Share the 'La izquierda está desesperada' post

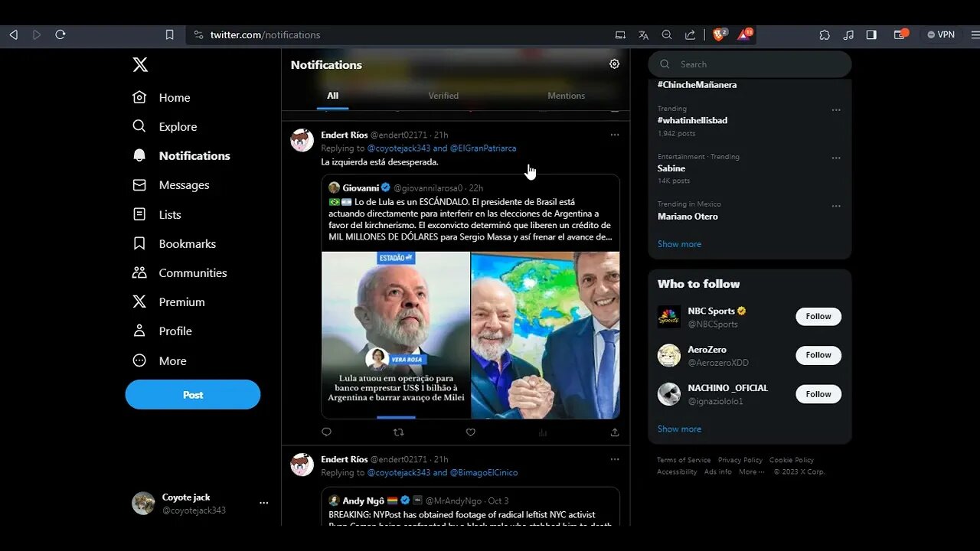(x=615, y=432)
